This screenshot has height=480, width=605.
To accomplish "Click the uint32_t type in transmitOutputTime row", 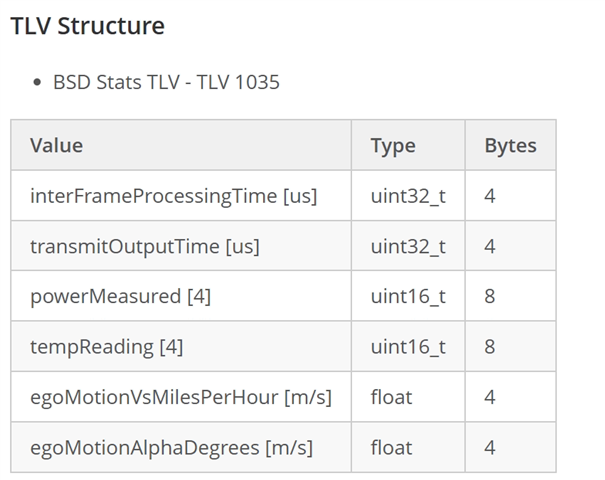I will tap(407, 246).
